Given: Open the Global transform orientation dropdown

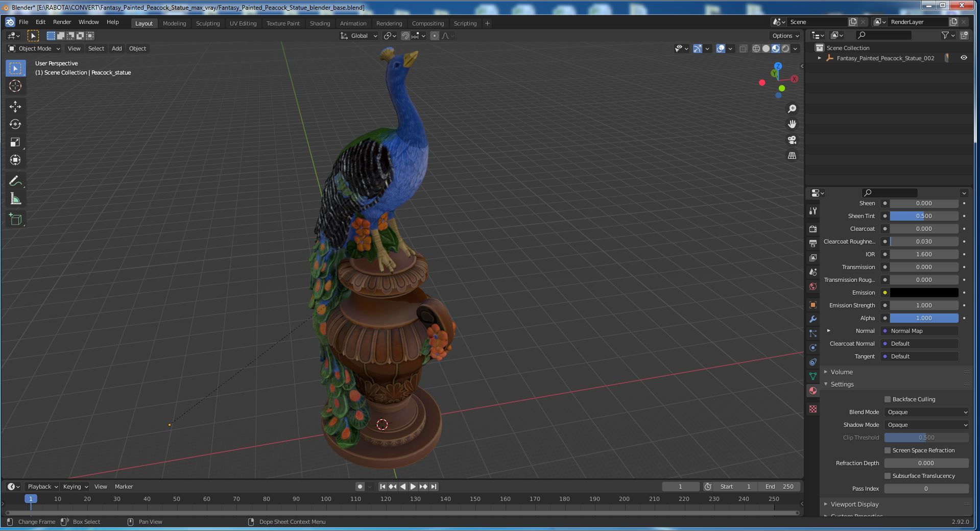Looking at the screenshot, I should (359, 36).
